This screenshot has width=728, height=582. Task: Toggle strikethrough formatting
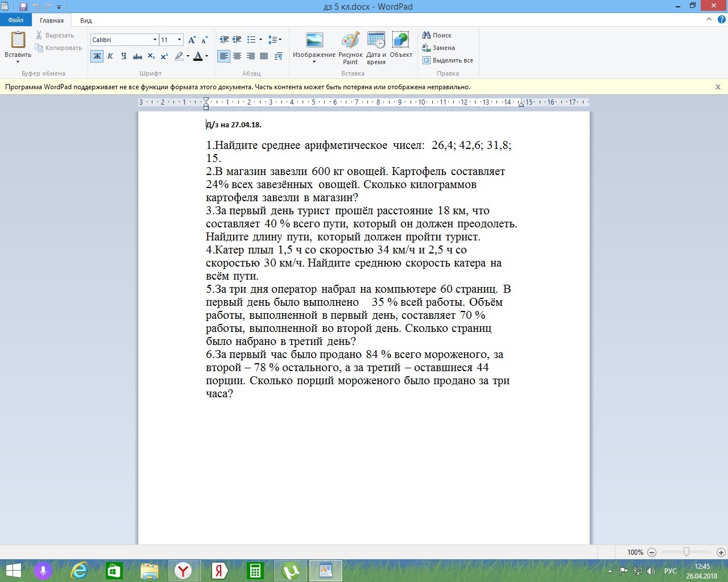(x=137, y=56)
